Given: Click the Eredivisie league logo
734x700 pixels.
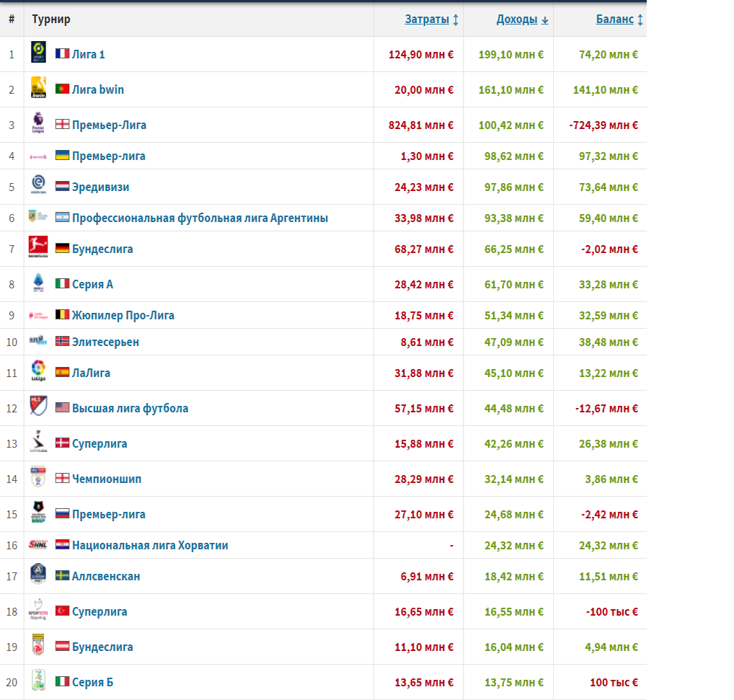Looking at the screenshot, I should [x=38, y=185].
